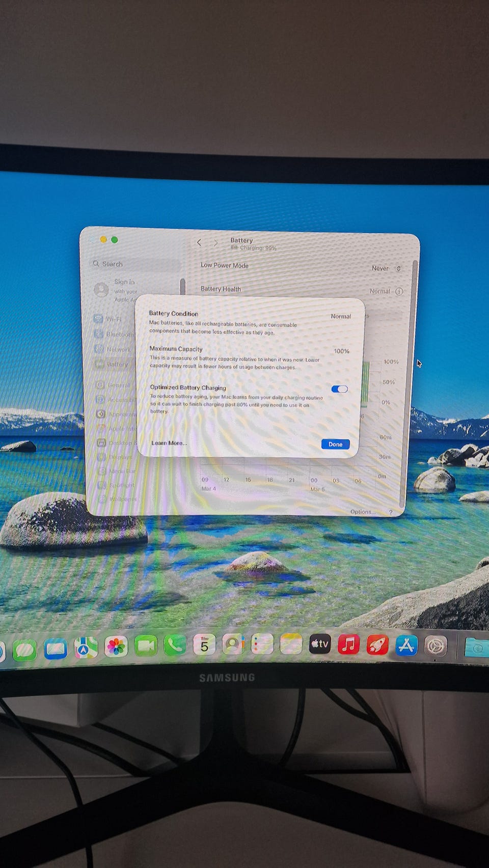Click the green zoom window button
Viewport: 489px width, 868px height.
115,240
